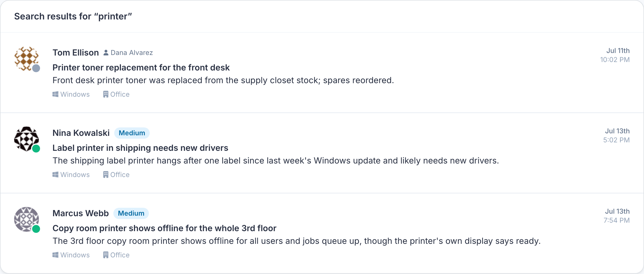Open Nina Kowalski's avatar
The image size is (644, 274).
pyautogui.click(x=27, y=139)
